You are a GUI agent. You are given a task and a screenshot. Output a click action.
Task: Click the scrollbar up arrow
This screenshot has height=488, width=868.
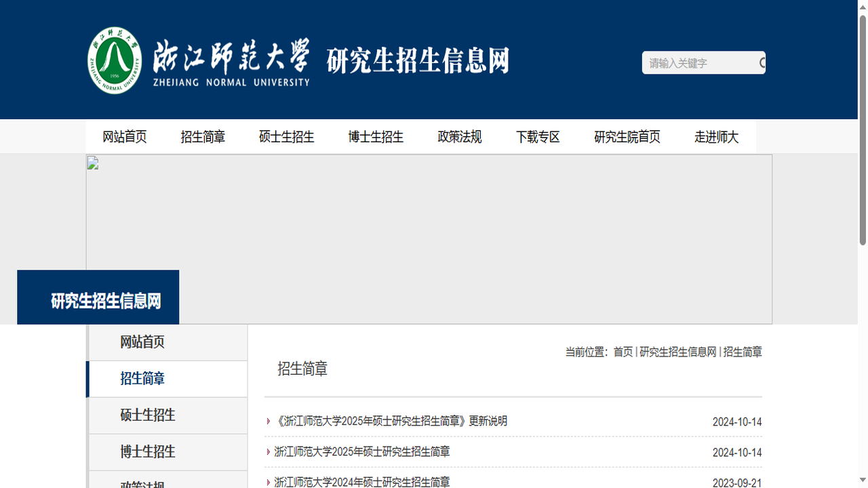coord(863,5)
